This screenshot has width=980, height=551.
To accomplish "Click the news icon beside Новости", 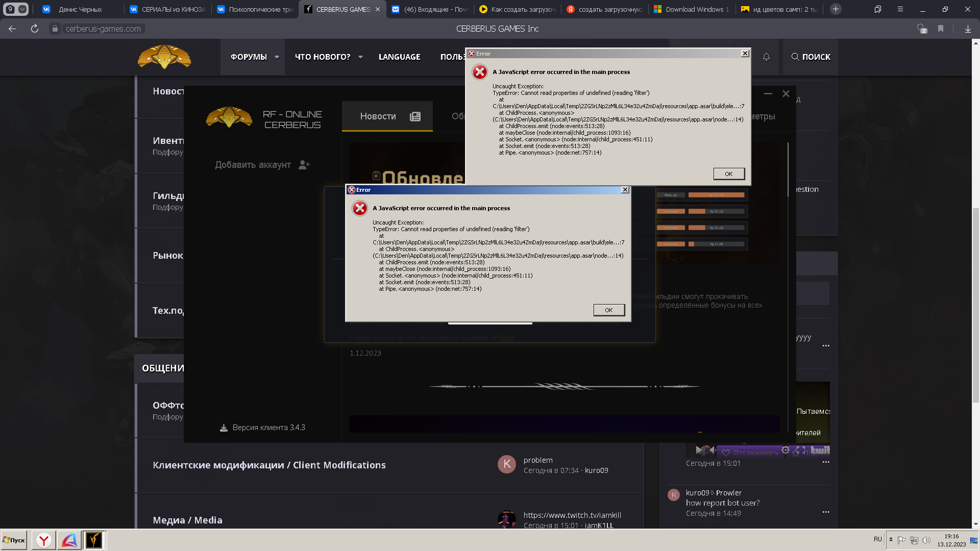I will (x=415, y=117).
